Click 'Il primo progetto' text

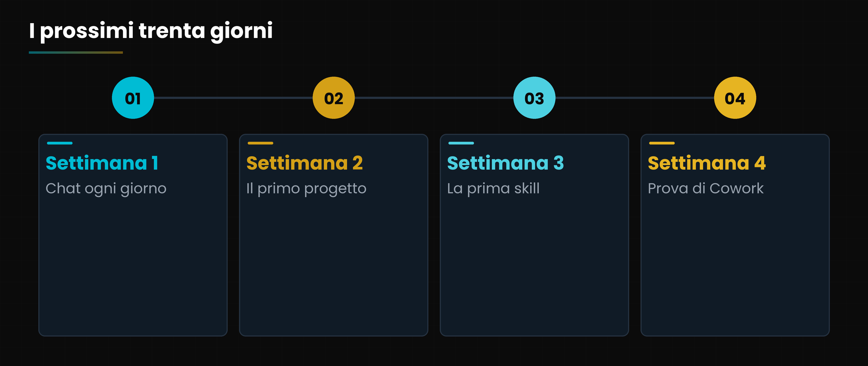point(306,189)
